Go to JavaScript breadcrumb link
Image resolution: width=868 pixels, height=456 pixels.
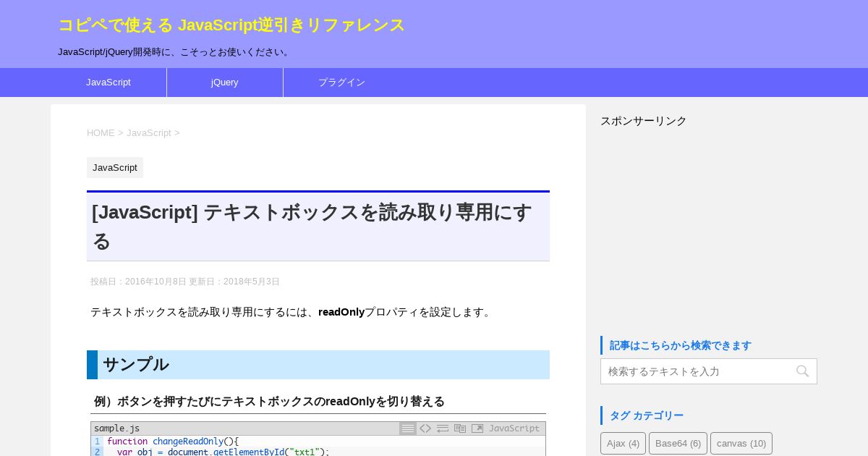[x=149, y=133]
